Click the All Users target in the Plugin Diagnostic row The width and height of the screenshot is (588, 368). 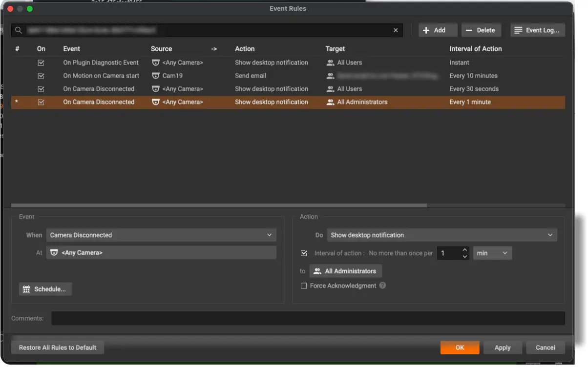point(350,62)
